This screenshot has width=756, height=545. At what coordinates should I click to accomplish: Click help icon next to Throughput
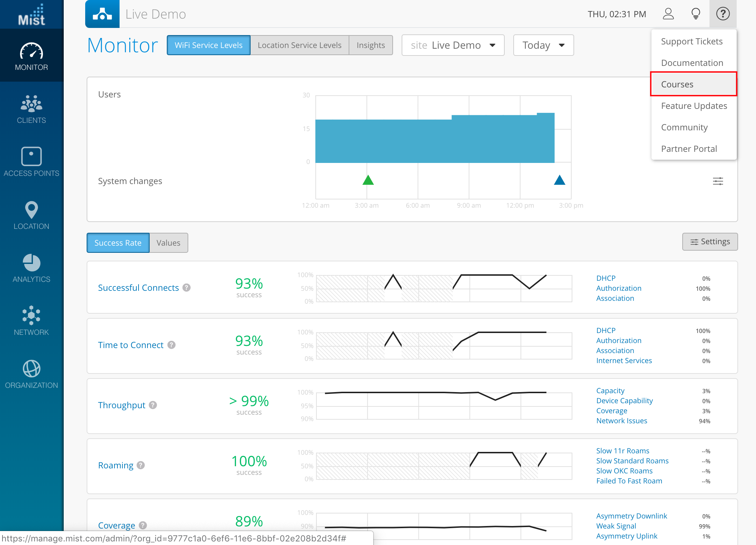click(x=153, y=405)
